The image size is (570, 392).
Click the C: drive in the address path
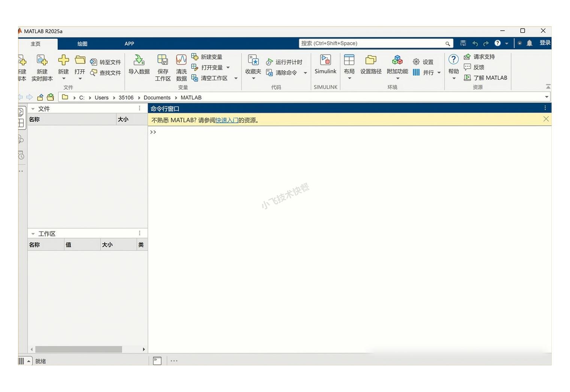pyautogui.click(x=82, y=98)
